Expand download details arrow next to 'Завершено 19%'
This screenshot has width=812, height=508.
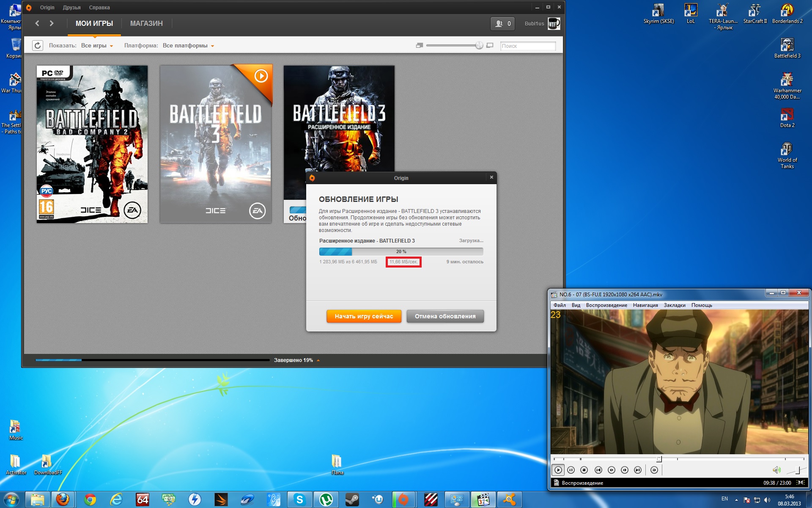pyautogui.click(x=318, y=360)
